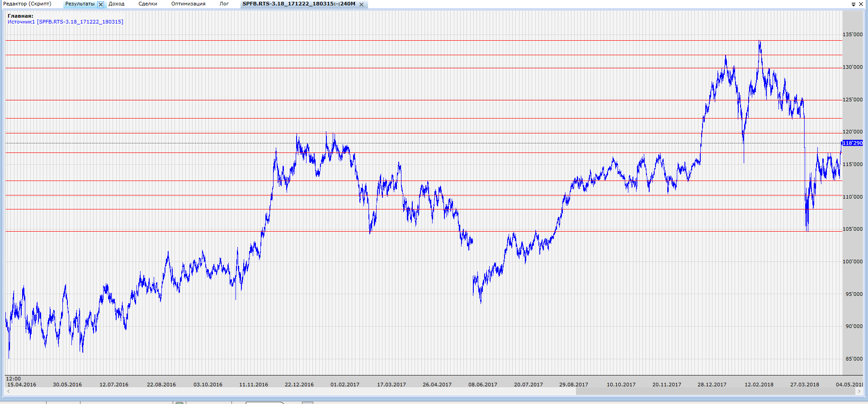Click the 10.10.2017 date label
Viewport: 868px width, 404px height.
click(621, 385)
